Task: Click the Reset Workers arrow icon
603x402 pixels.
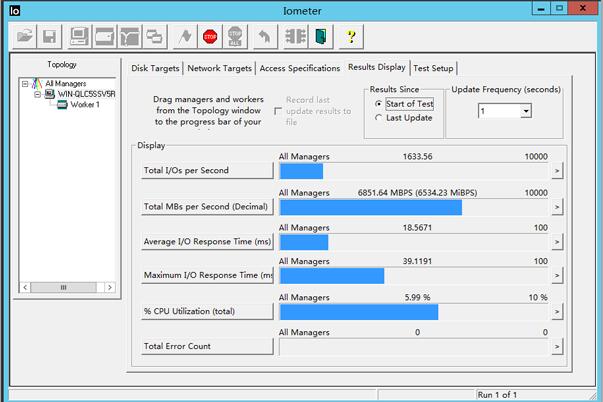Action: [x=264, y=37]
